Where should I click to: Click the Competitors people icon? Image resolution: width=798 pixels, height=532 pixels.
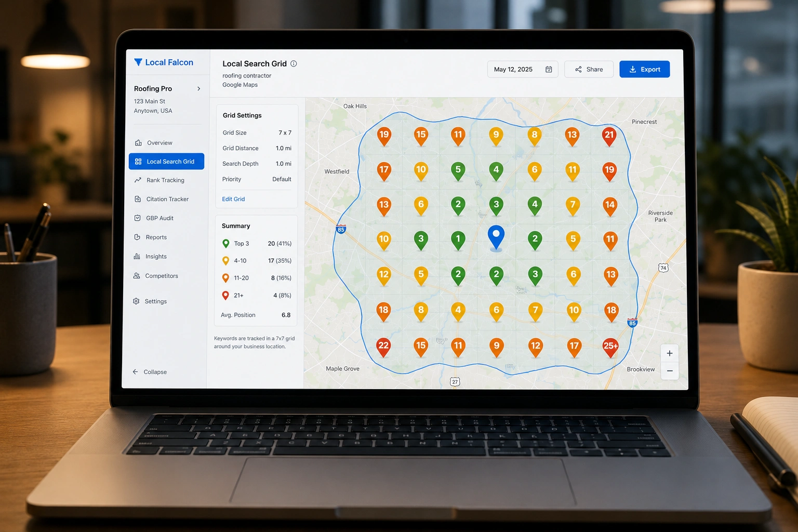(137, 276)
